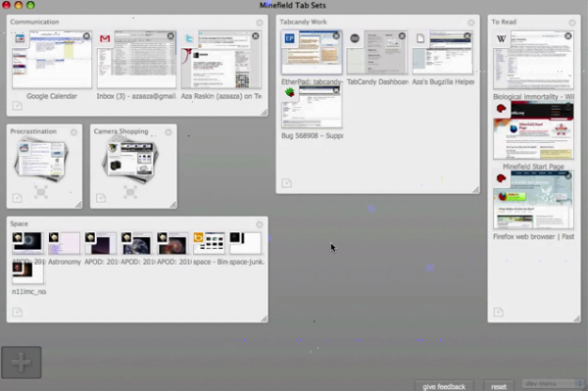Grab the Space group resize corner handle
The image size is (588, 391).
click(264, 318)
